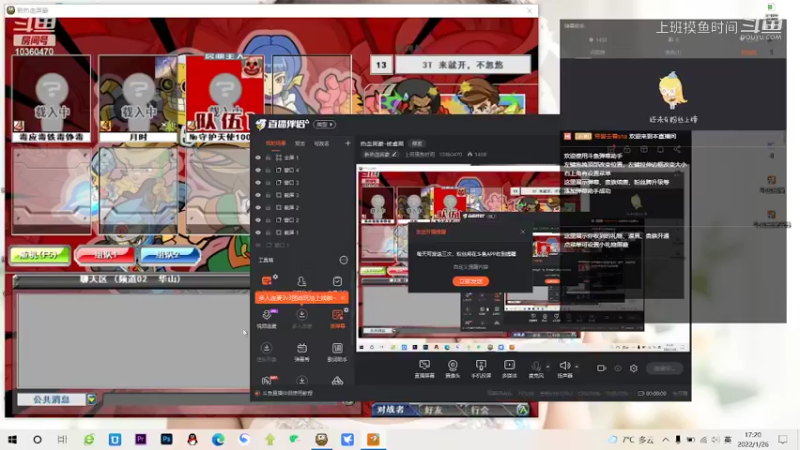Add a 手机投屏 phone cast source

tap(481, 368)
